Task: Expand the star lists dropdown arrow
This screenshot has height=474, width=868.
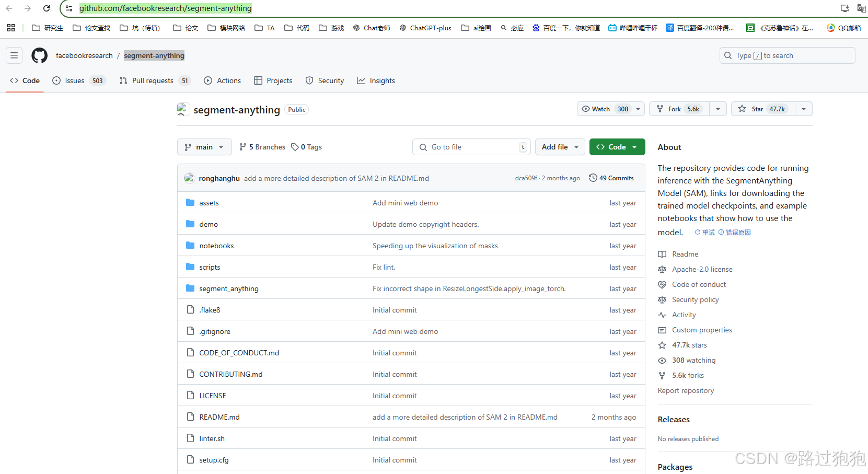Action: tap(804, 109)
